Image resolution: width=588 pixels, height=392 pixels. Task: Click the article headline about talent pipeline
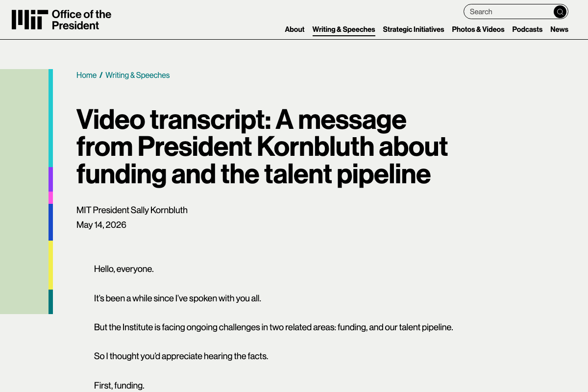[262, 147]
